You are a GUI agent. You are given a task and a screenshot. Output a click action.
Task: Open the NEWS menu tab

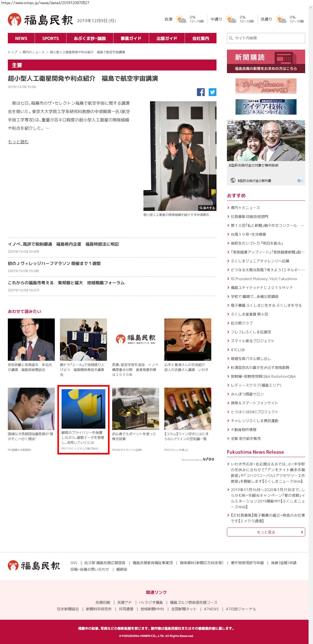click(21, 38)
